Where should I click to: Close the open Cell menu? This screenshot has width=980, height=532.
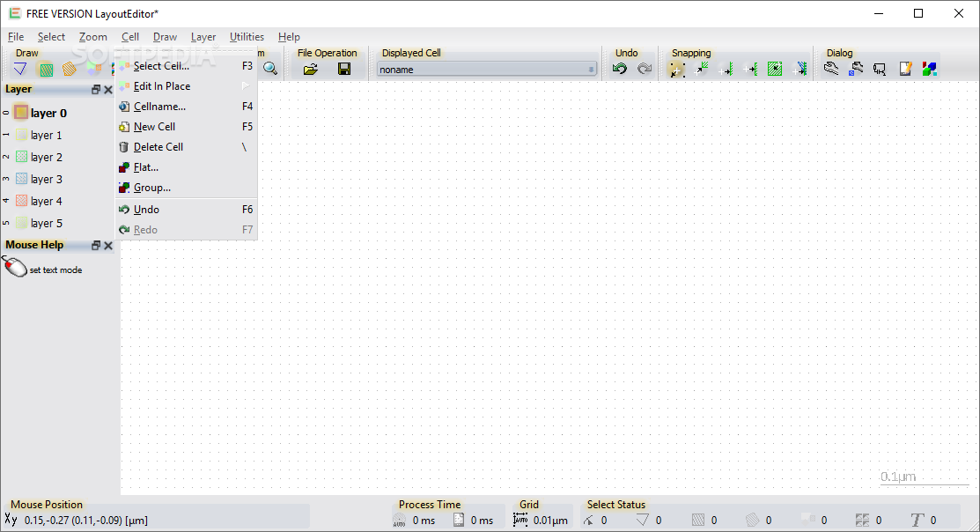click(x=130, y=37)
